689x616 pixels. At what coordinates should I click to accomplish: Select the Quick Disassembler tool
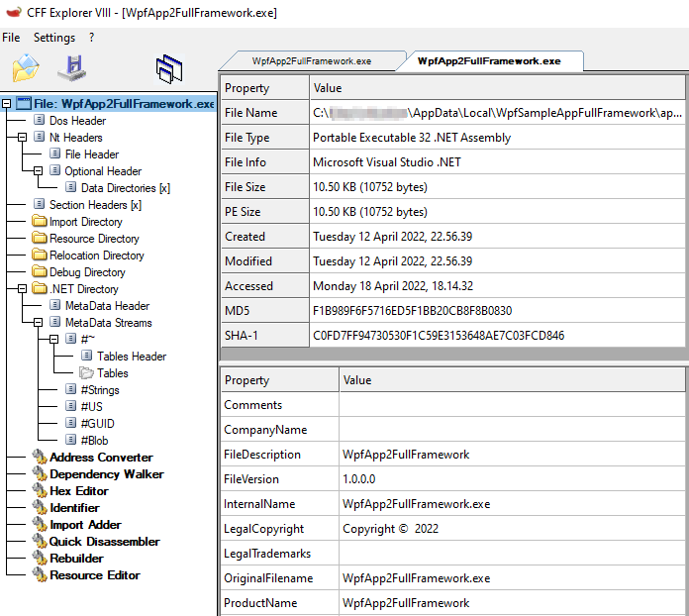click(x=104, y=542)
